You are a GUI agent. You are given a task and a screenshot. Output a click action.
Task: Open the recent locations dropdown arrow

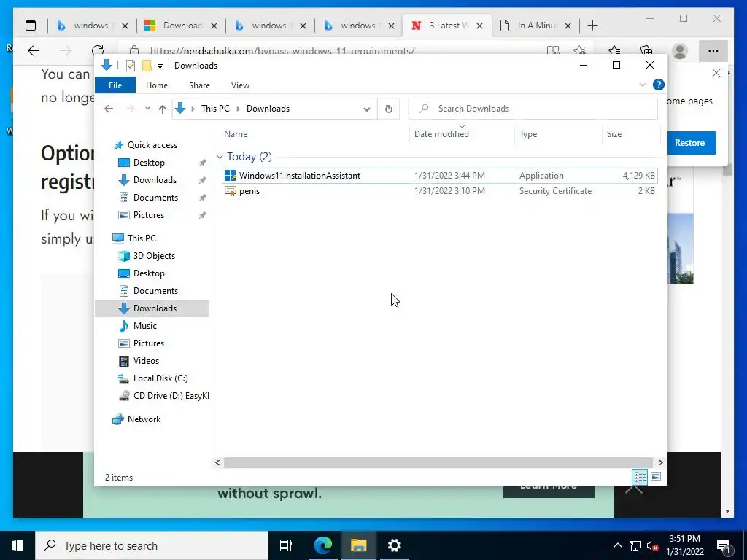coord(147,109)
